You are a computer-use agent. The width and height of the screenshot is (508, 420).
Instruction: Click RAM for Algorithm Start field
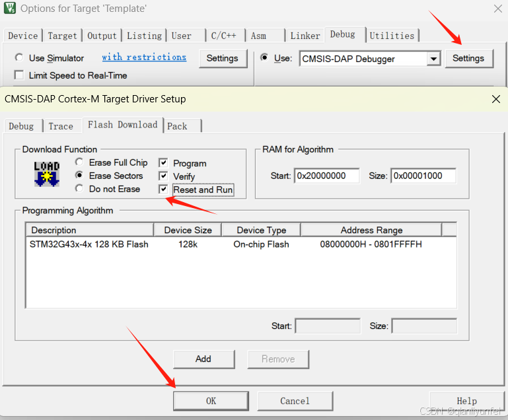327,176
